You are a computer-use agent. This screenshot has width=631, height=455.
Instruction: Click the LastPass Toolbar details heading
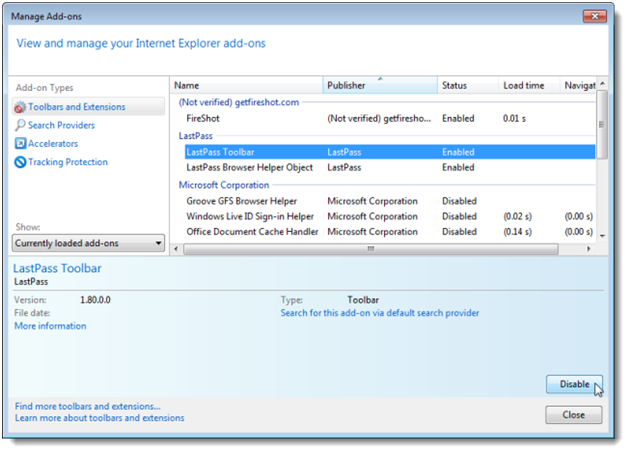point(57,268)
